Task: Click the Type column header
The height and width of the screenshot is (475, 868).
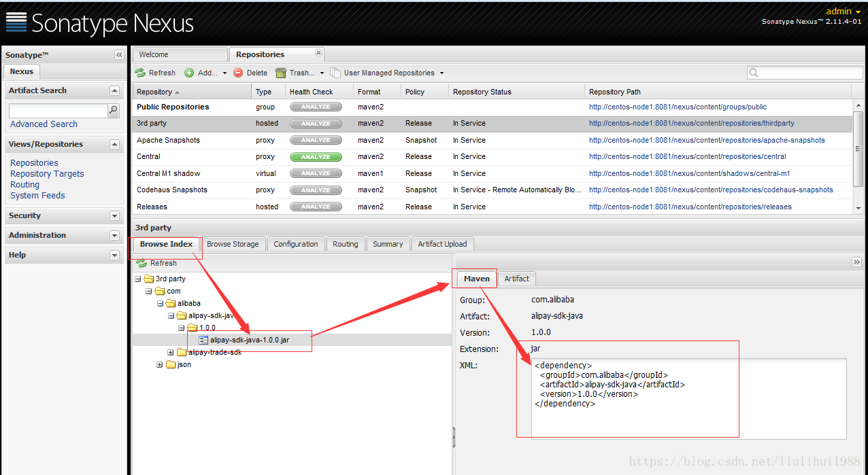Action: tap(268, 92)
